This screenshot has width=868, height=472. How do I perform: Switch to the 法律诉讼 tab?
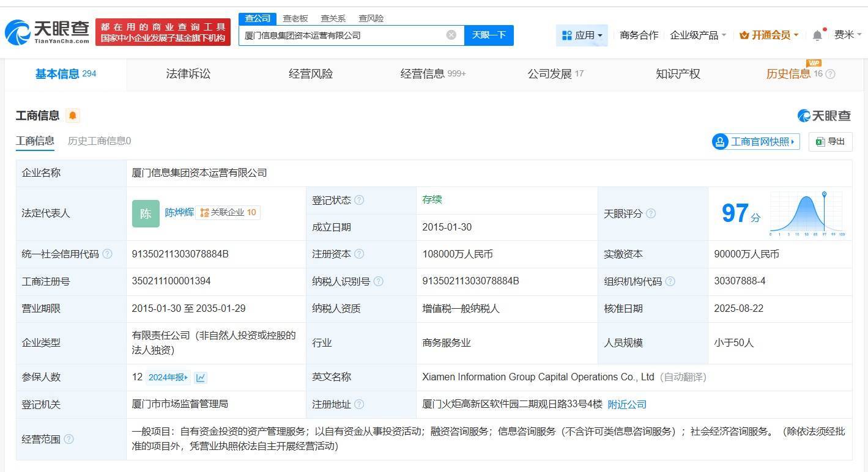(x=188, y=74)
